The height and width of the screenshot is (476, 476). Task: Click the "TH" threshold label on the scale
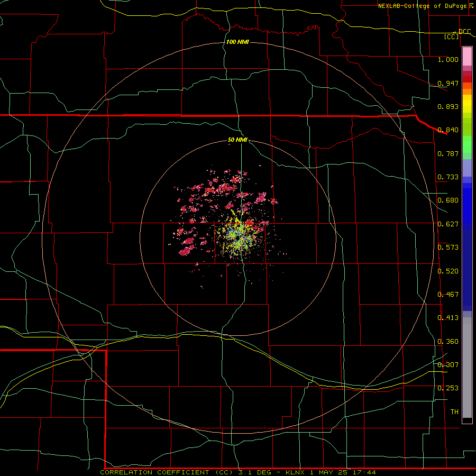(454, 412)
